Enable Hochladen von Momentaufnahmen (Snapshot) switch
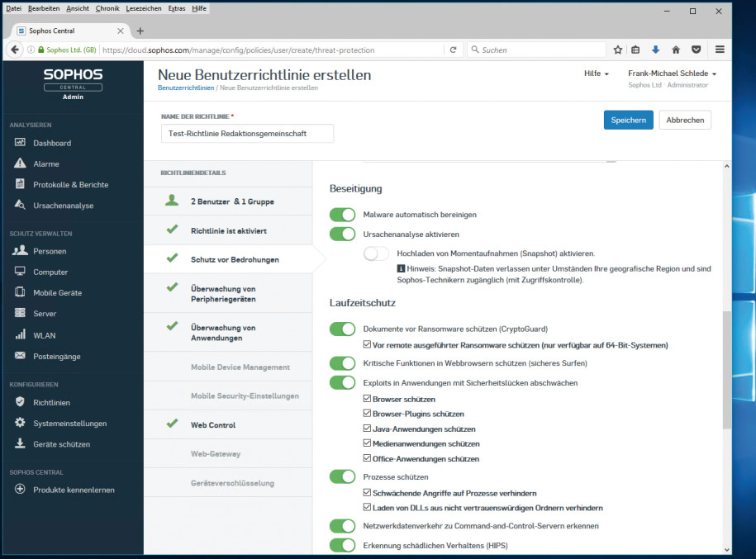The image size is (756, 559). 376,253
